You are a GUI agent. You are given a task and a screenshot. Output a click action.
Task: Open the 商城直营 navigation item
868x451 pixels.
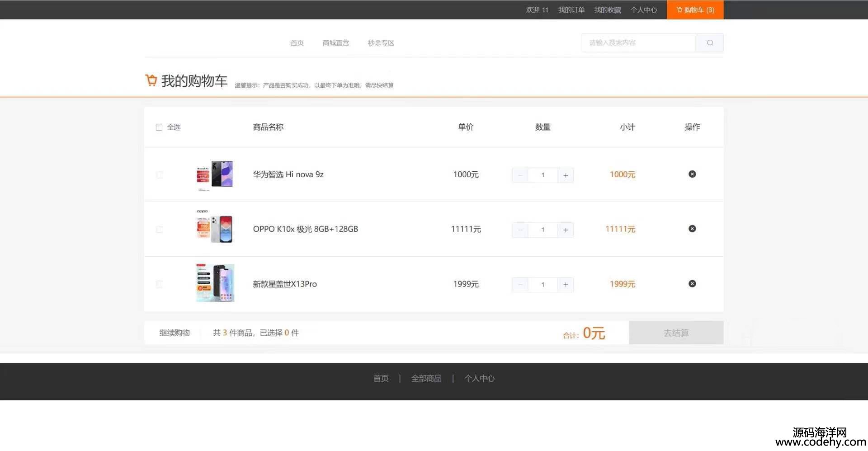(x=336, y=43)
